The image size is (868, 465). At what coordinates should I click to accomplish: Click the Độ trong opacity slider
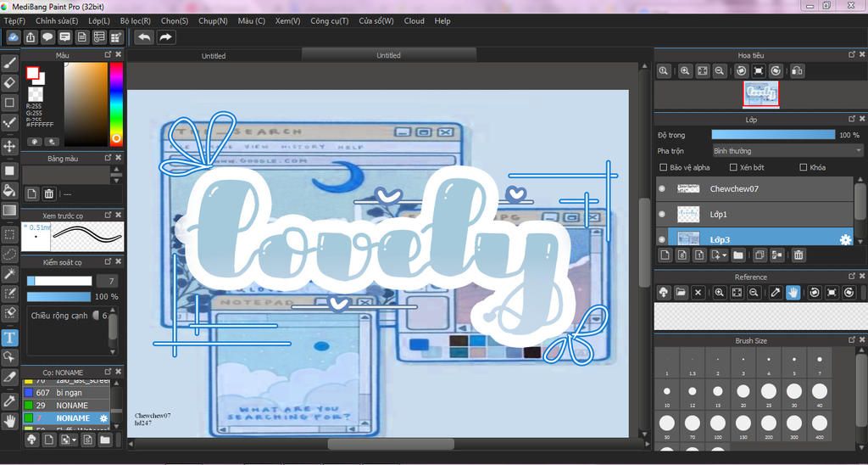pos(773,135)
